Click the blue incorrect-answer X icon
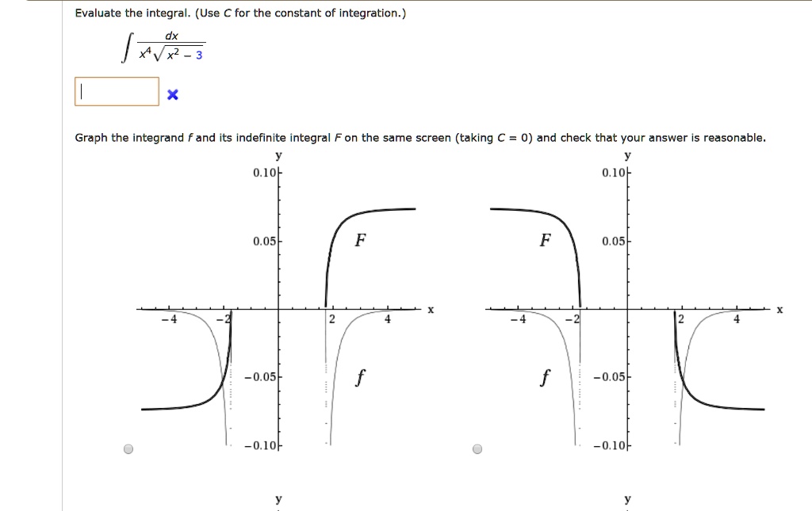Viewport: 812px width, 511px height. click(172, 94)
